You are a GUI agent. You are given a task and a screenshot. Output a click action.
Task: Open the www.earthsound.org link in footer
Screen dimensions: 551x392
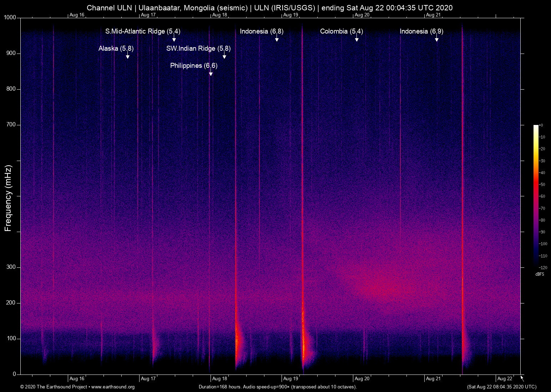click(113, 387)
